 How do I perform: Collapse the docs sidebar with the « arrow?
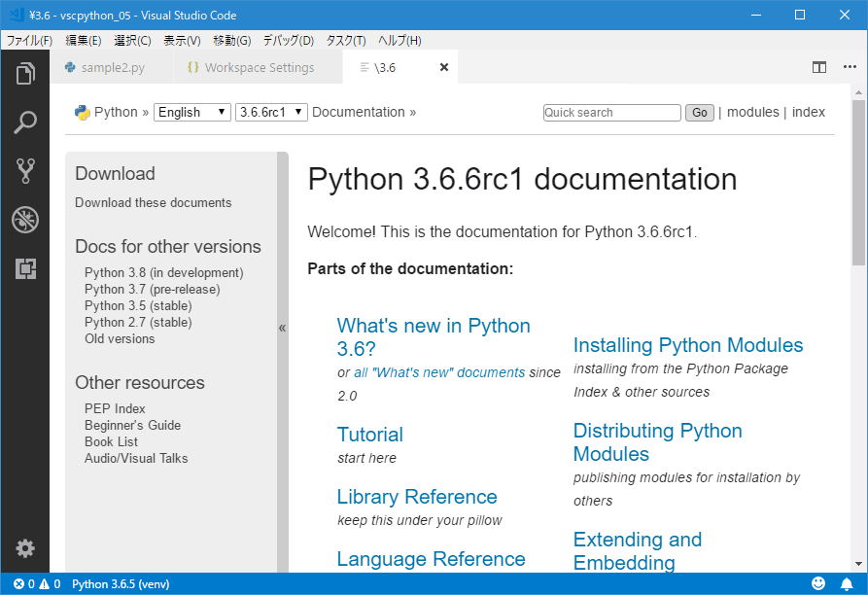[x=282, y=328]
